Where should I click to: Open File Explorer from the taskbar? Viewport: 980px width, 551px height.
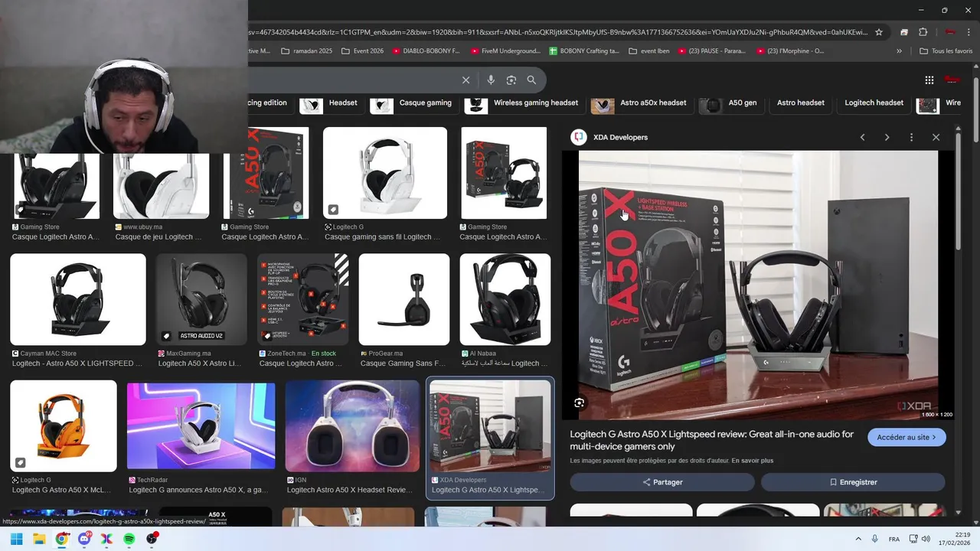pyautogui.click(x=39, y=539)
